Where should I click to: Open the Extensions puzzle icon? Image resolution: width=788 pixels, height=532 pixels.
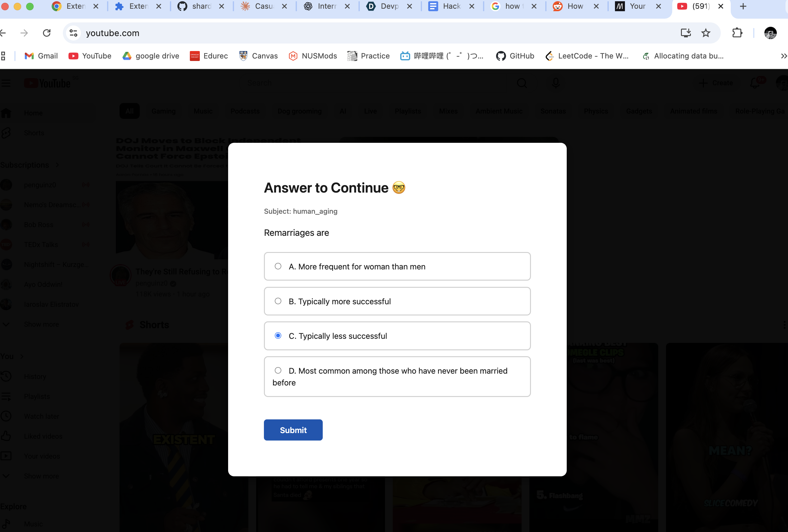(x=737, y=33)
